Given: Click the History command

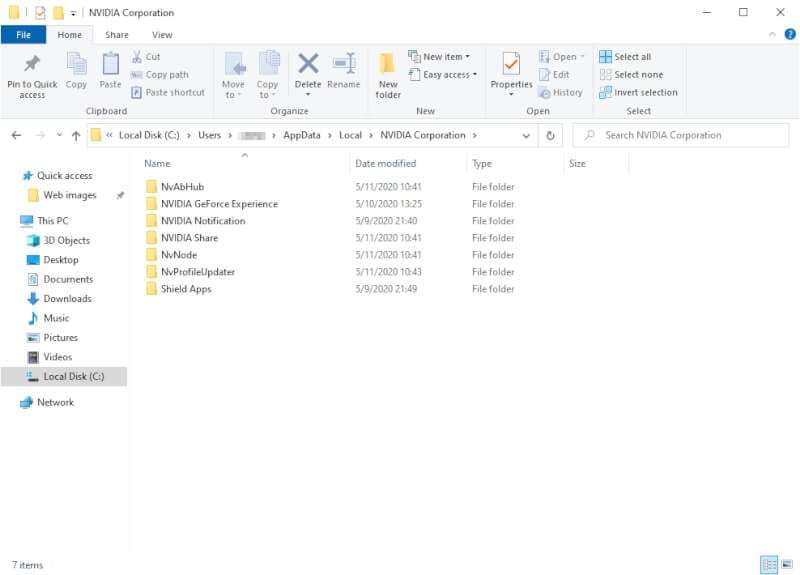Looking at the screenshot, I should point(560,92).
